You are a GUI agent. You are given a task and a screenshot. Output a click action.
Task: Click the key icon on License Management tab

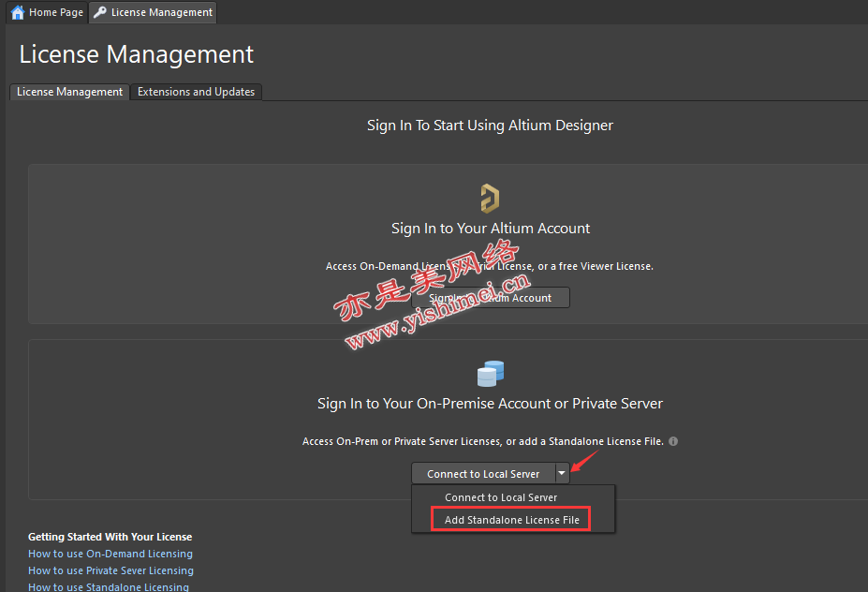(x=100, y=12)
